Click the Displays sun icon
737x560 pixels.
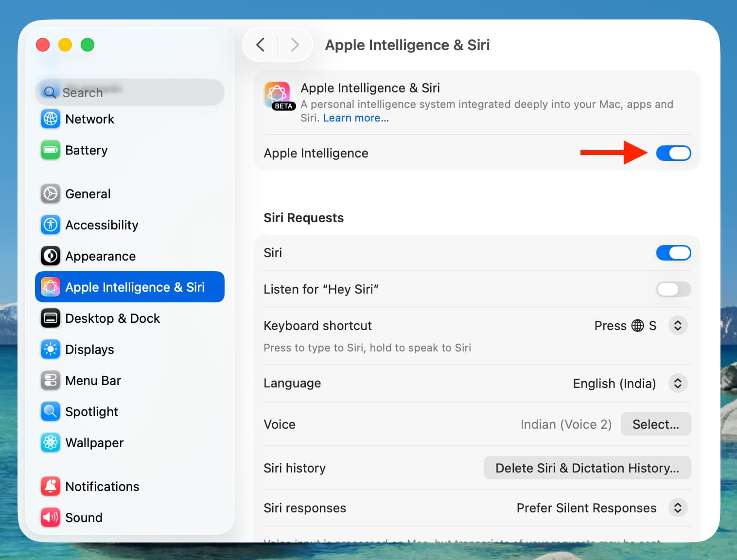point(51,350)
